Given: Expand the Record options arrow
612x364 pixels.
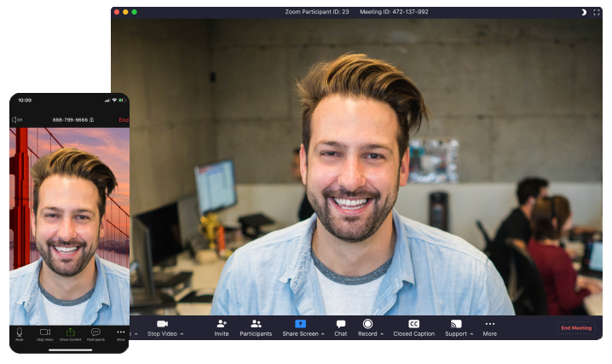Looking at the screenshot, I should point(382,334).
